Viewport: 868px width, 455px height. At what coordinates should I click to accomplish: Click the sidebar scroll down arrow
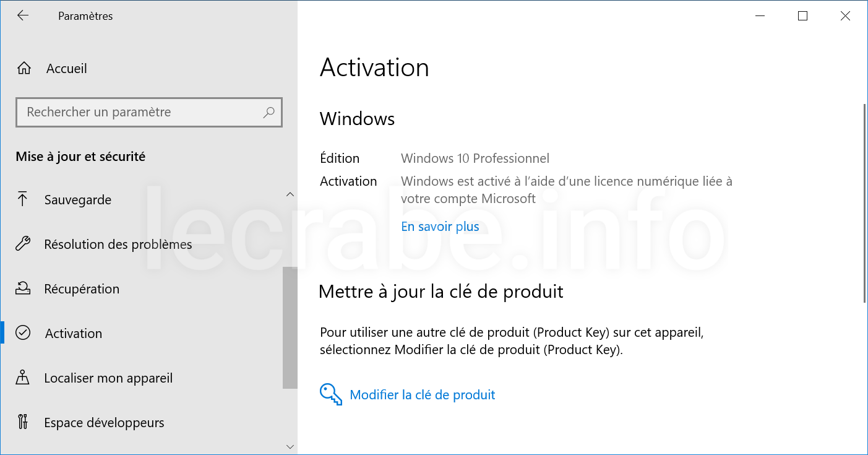coord(290,446)
